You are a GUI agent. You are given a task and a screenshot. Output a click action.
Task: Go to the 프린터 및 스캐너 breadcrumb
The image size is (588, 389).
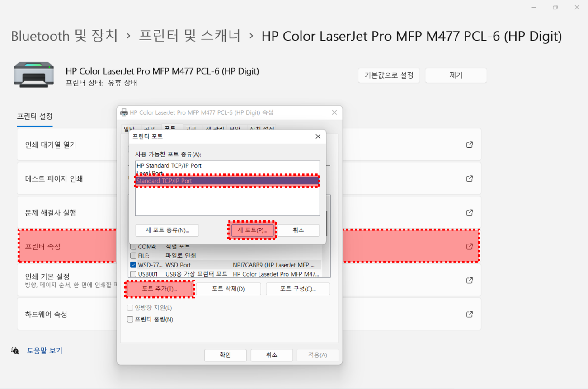(190, 36)
